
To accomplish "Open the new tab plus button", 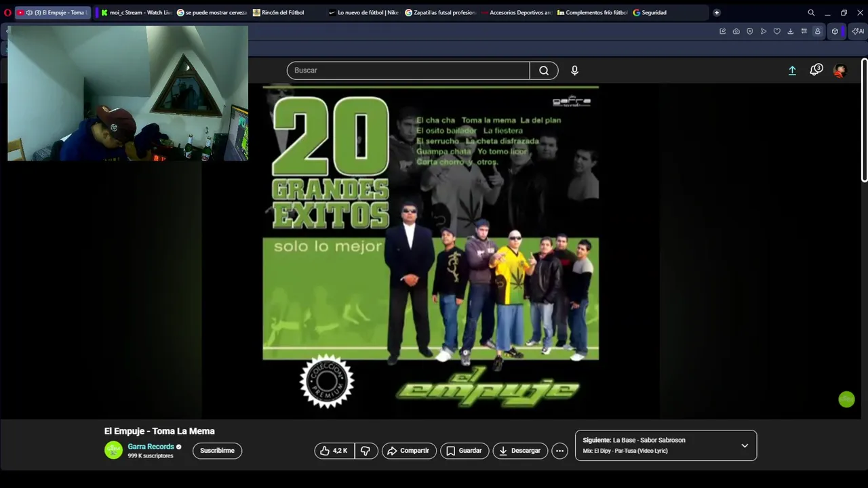I will (717, 12).
